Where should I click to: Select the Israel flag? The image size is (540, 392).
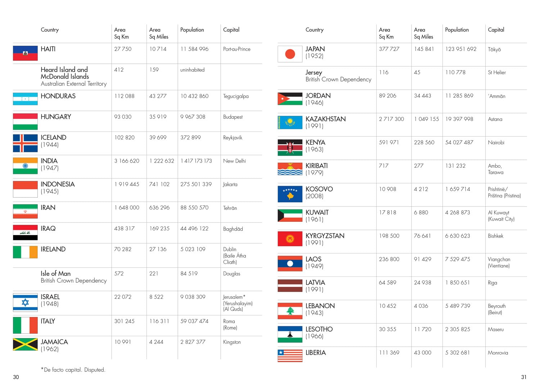25,302
